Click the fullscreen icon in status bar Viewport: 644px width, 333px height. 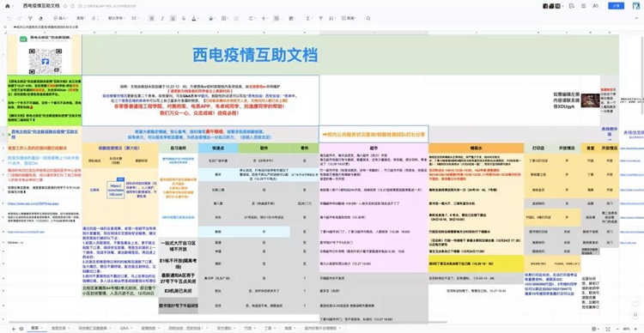tap(608, 329)
